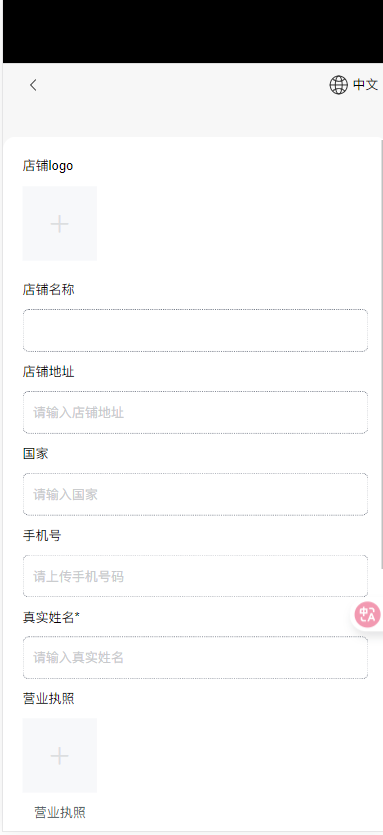Focus the 请输入真实姓名 field
383x835 pixels.
[x=195, y=658]
